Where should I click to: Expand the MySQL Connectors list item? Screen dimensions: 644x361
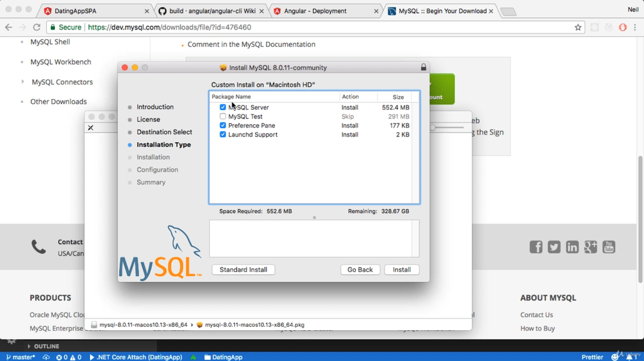[22, 82]
